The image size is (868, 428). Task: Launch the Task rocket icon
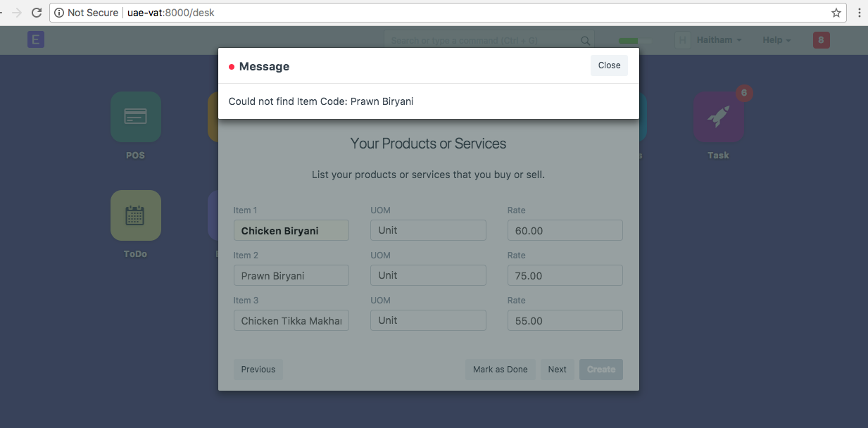717,117
